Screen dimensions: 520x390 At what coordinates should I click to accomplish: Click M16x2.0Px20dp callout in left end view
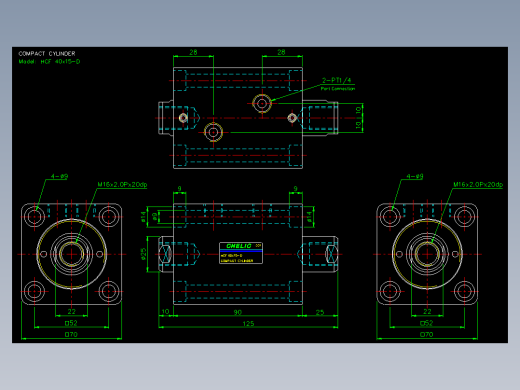(122, 184)
